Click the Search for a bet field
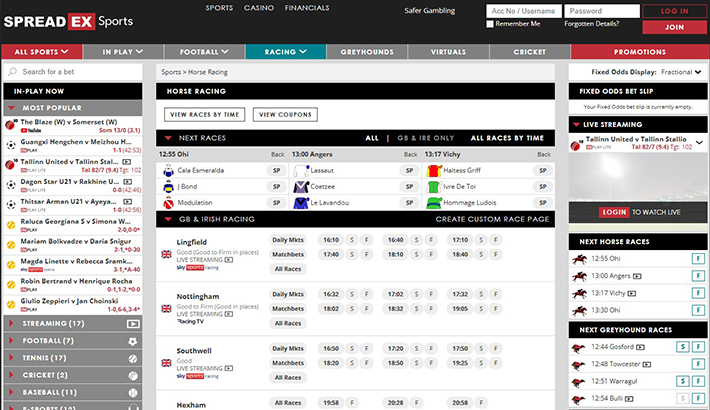 coord(72,72)
